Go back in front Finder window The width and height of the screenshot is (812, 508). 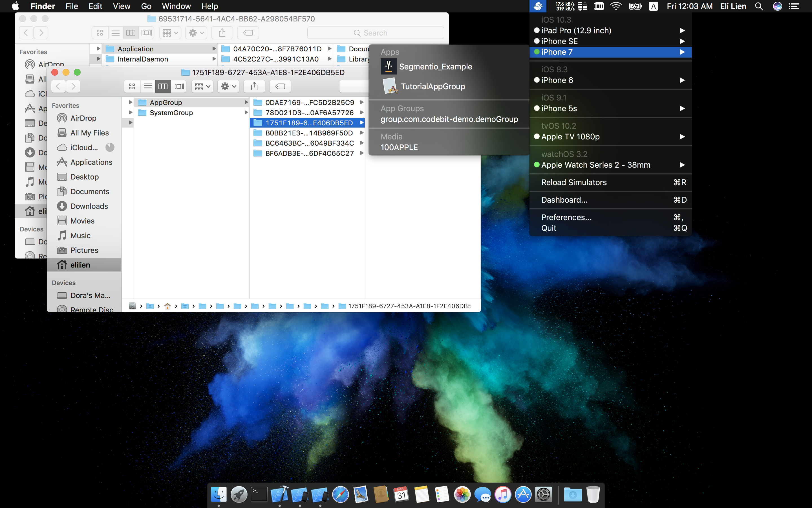(x=58, y=86)
